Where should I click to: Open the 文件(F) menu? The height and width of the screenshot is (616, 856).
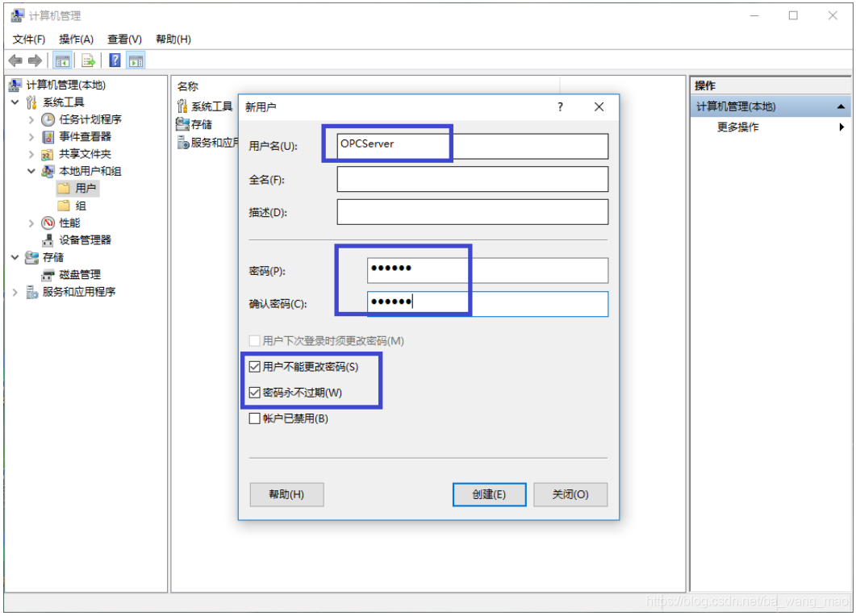click(x=29, y=40)
